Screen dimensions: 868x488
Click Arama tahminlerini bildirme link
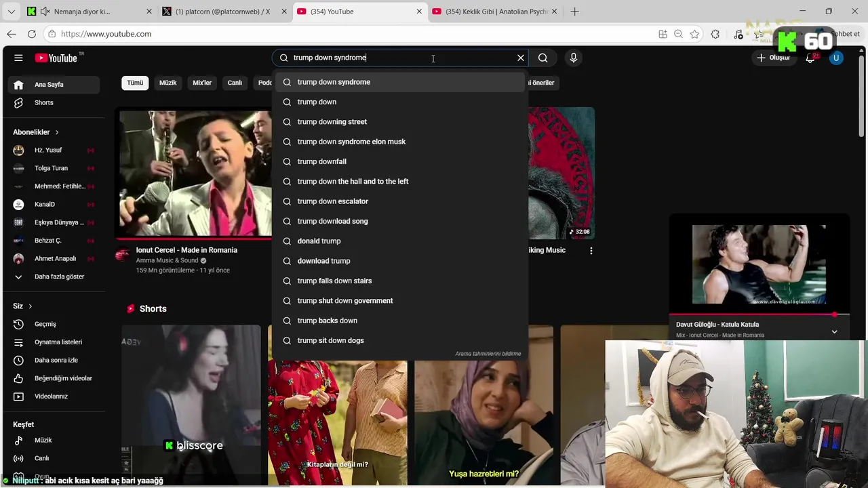(x=488, y=354)
